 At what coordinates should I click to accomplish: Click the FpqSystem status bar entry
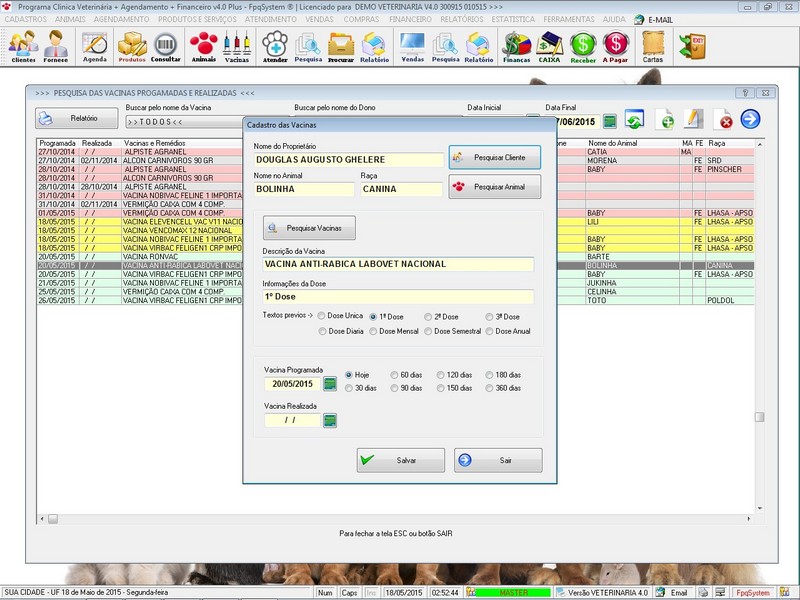(753, 593)
